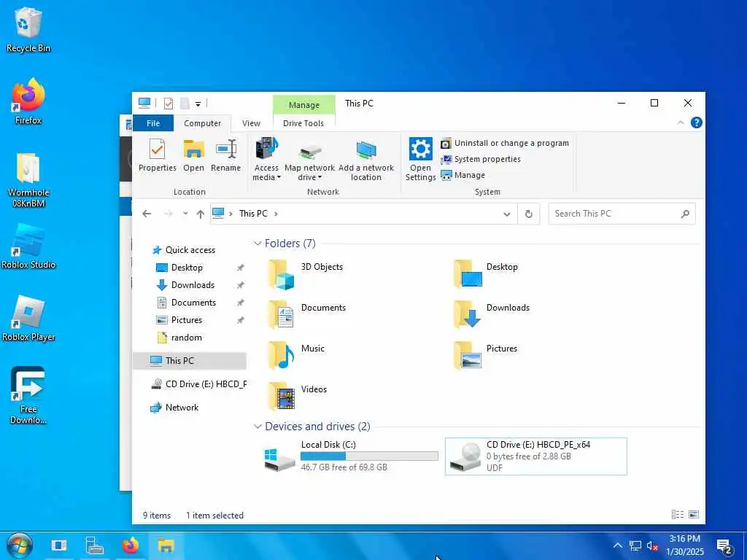Image resolution: width=747 pixels, height=560 pixels.
Task: Switch to the View ribbon tab
Action: [x=251, y=123]
